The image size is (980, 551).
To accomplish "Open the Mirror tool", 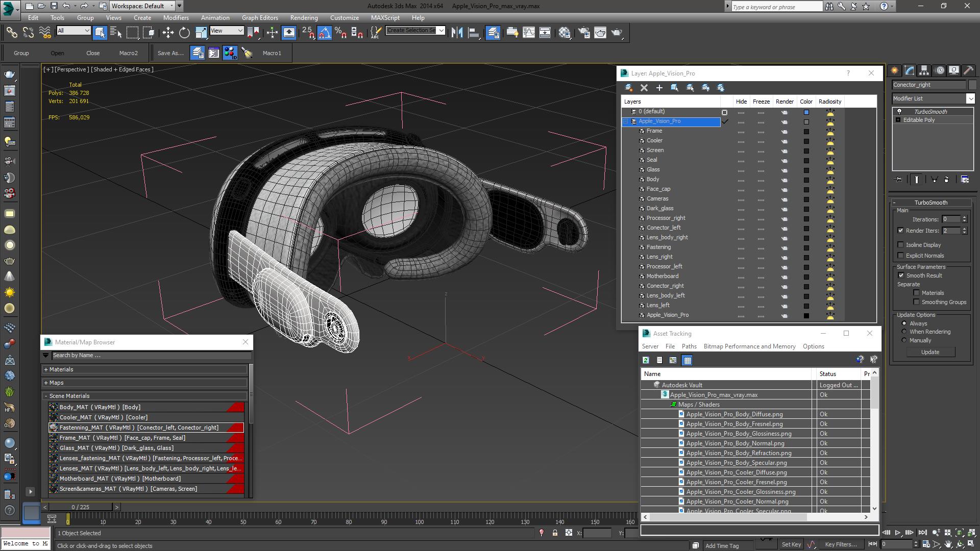I will (x=457, y=33).
